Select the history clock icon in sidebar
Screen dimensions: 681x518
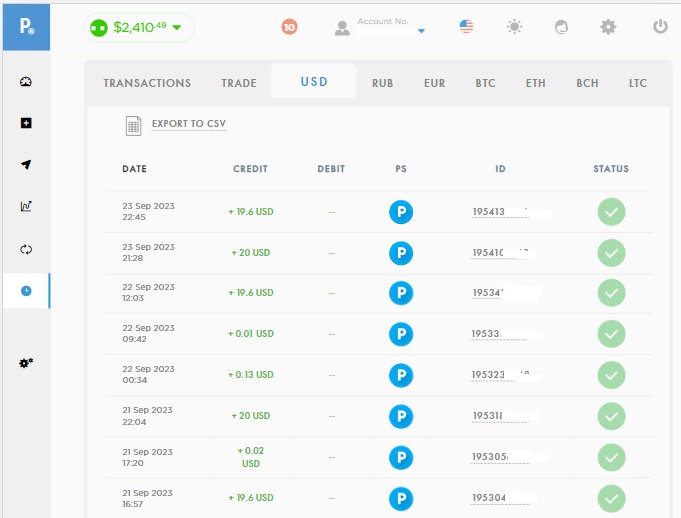pyautogui.click(x=26, y=290)
